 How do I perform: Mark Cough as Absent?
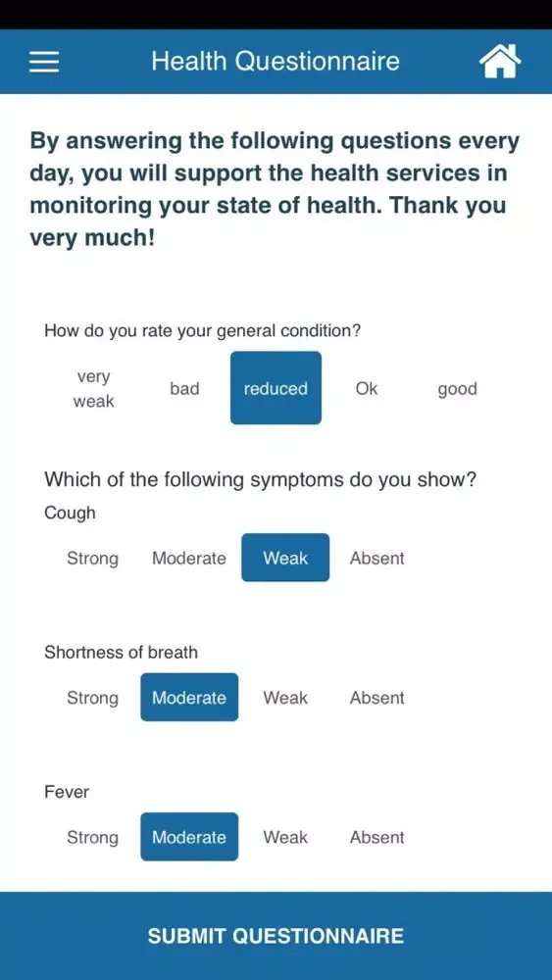coord(376,558)
